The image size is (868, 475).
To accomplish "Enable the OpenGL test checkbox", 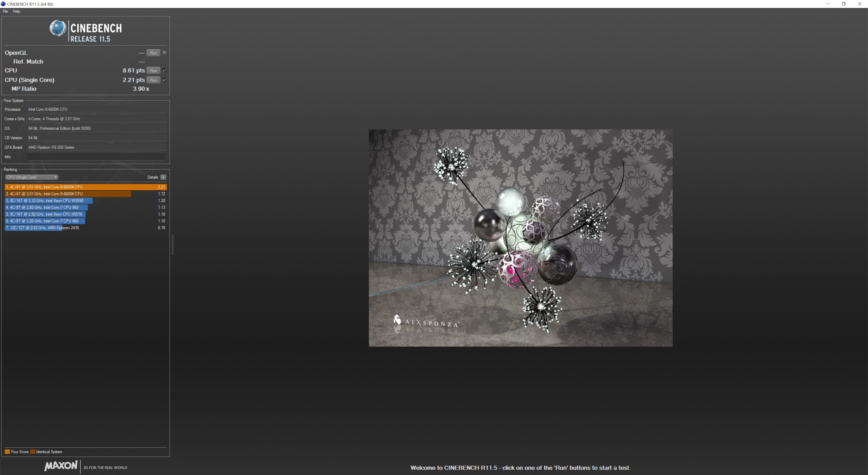I will click(x=164, y=53).
